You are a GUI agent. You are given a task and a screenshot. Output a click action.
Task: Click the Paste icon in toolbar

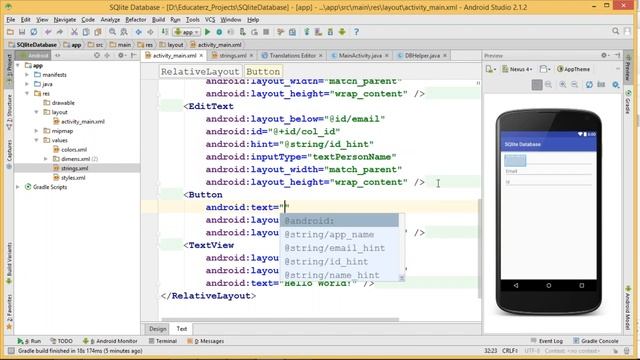pos(98,32)
